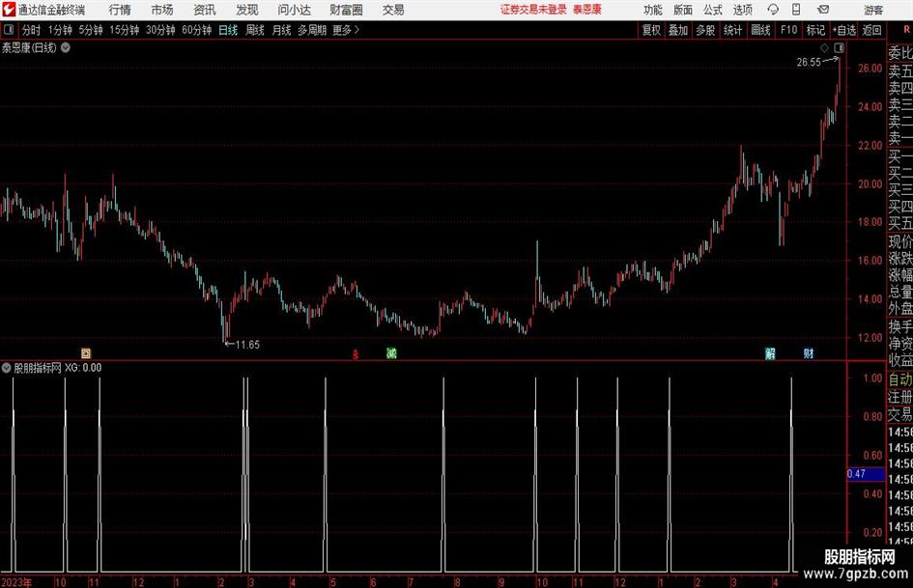Open the customer service headset icon
This screenshot has height=588, width=913.
pos(773,10)
